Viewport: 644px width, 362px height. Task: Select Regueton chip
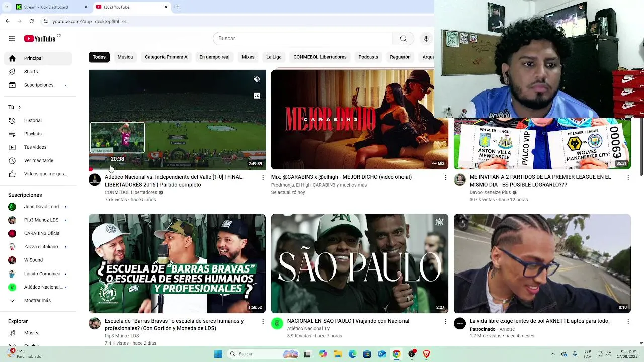point(400,57)
